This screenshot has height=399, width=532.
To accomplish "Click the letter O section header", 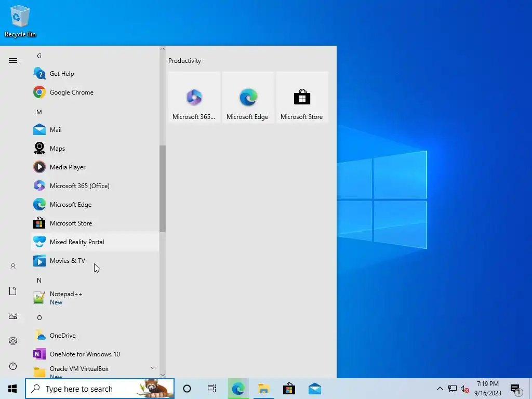I will [39, 317].
